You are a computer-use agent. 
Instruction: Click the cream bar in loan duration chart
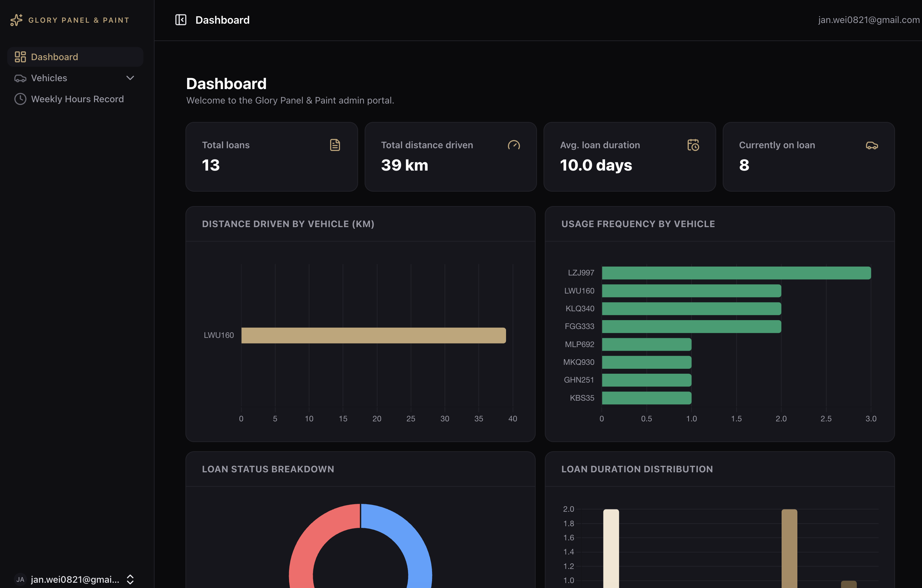(x=611, y=549)
